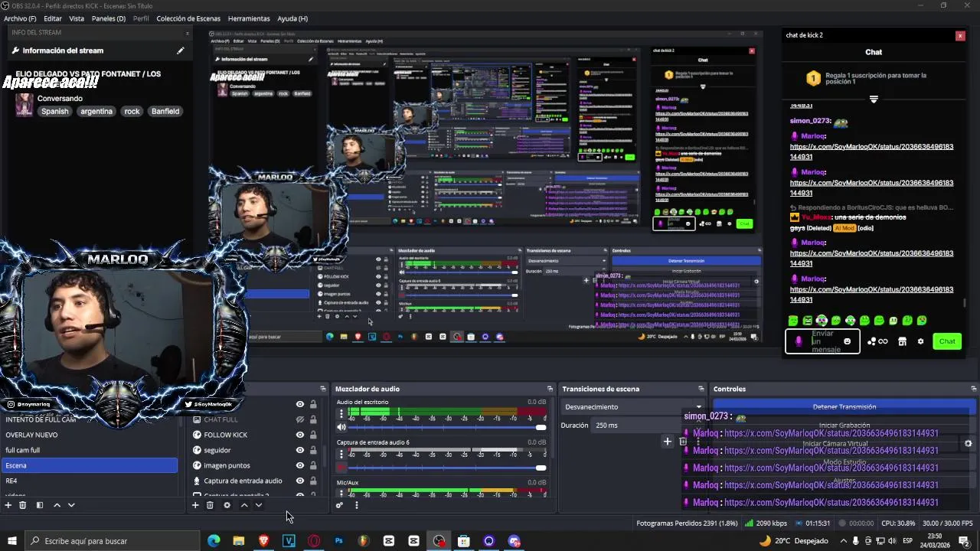Expand the chat leaderboard chevron

[x=874, y=99]
